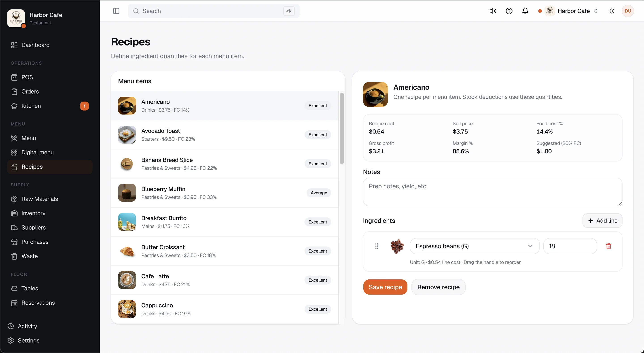Screen dimensions: 644x353
Task: Click the POS bag icon
Action: pos(14,77)
